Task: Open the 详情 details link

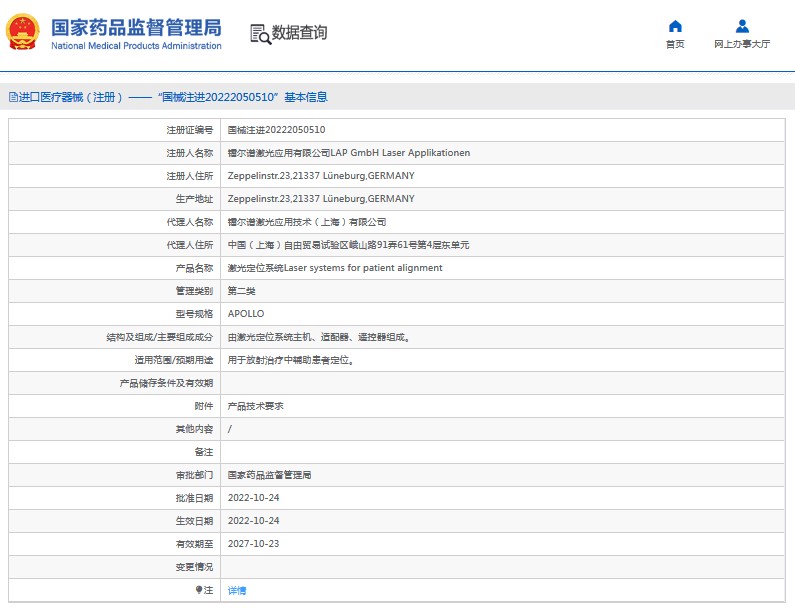Action: click(x=237, y=590)
